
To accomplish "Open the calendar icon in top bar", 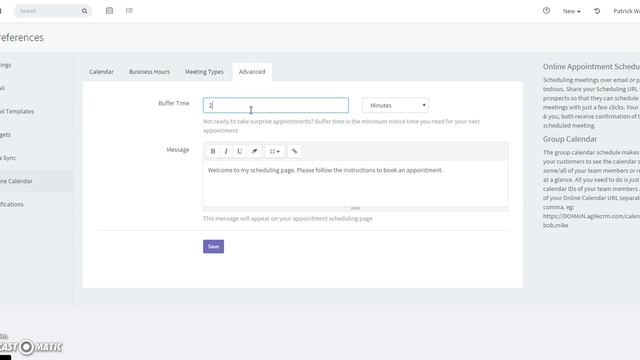I will [x=109, y=11].
